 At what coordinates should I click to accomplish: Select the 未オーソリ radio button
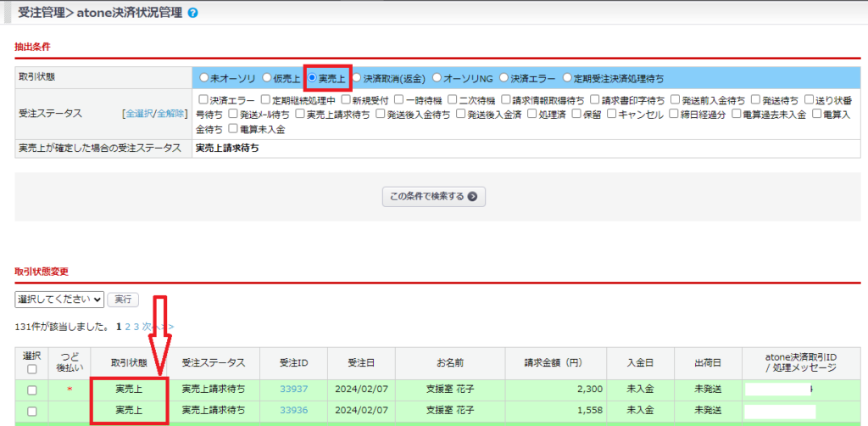203,78
